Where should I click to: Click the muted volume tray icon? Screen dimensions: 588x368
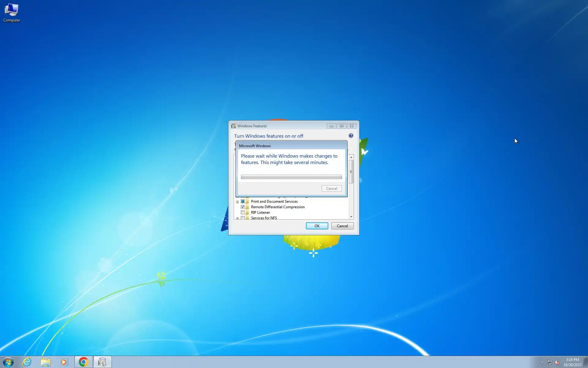click(557, 362)
